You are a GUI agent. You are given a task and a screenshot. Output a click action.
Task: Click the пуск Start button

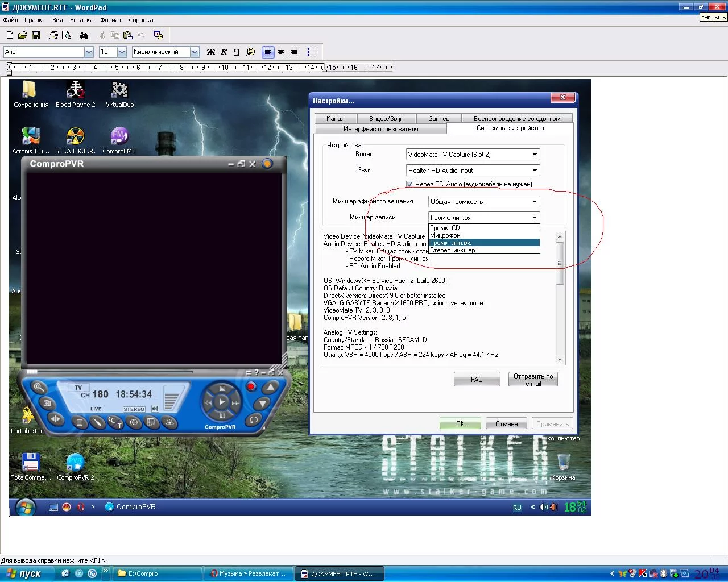[x=24, y=573]
